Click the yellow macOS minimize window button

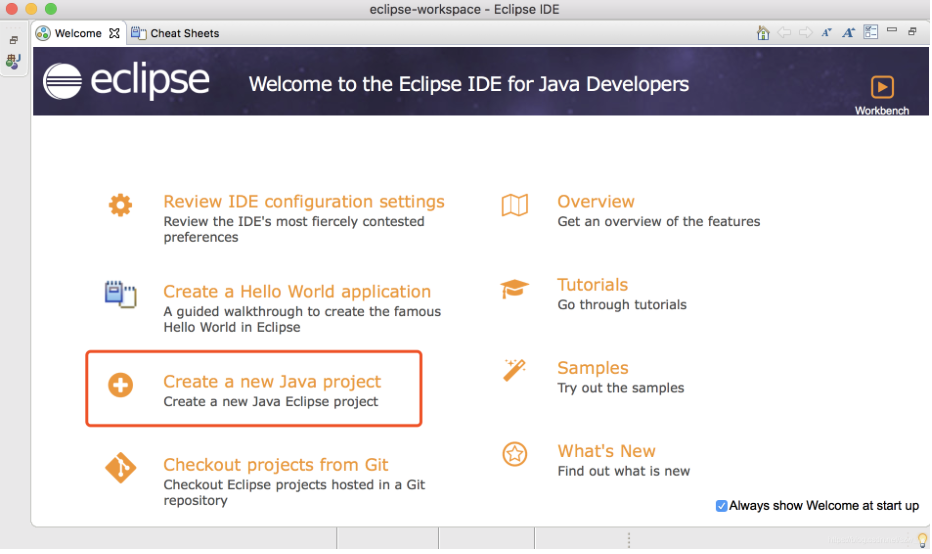[32, 9]
